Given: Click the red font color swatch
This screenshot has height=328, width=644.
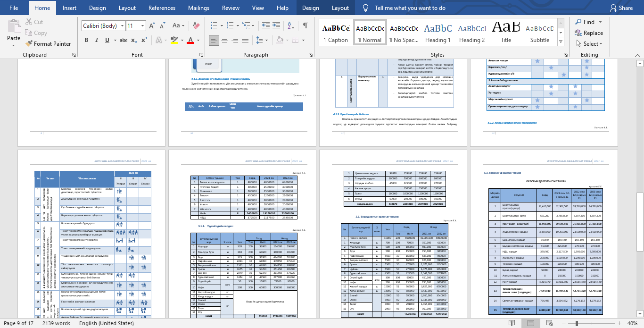Looking at the screenshot, I should point(191,40).
